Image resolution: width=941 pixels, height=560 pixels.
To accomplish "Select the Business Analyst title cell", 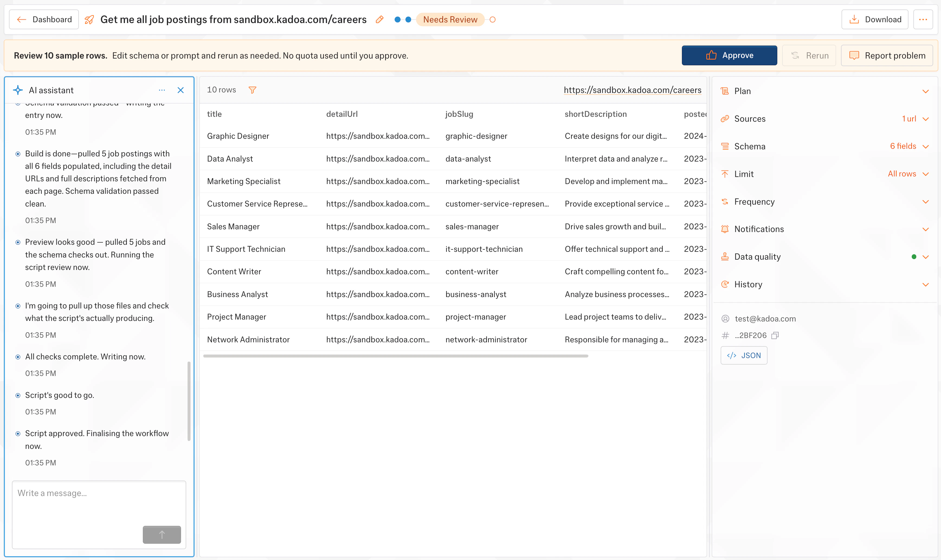I will click(x=237, y=294).
